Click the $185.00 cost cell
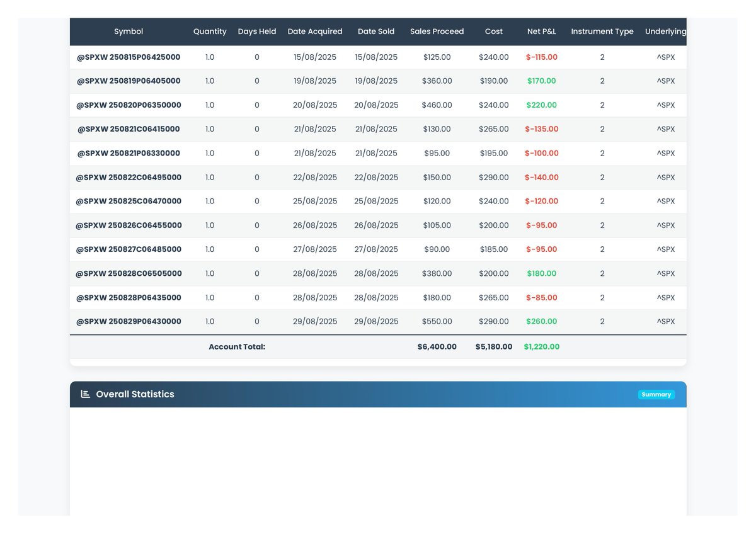Viewport: 756px width, 534px height. pyautogui.click(x=494, y=249)
